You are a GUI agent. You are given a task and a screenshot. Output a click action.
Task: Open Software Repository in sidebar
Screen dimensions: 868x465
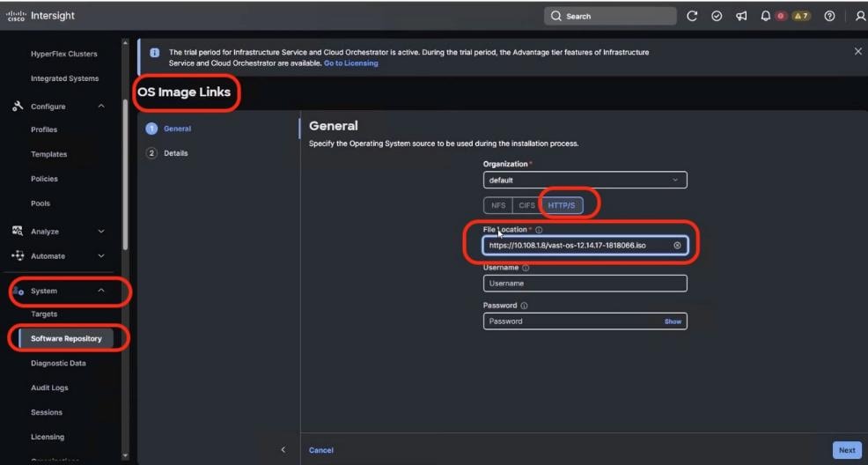tap(66, 338)
